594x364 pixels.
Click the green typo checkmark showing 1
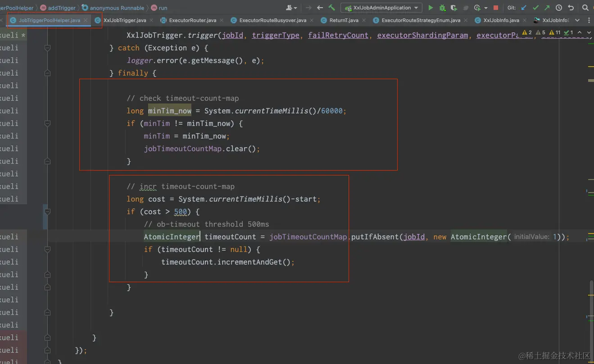click(x=569, y=32)
